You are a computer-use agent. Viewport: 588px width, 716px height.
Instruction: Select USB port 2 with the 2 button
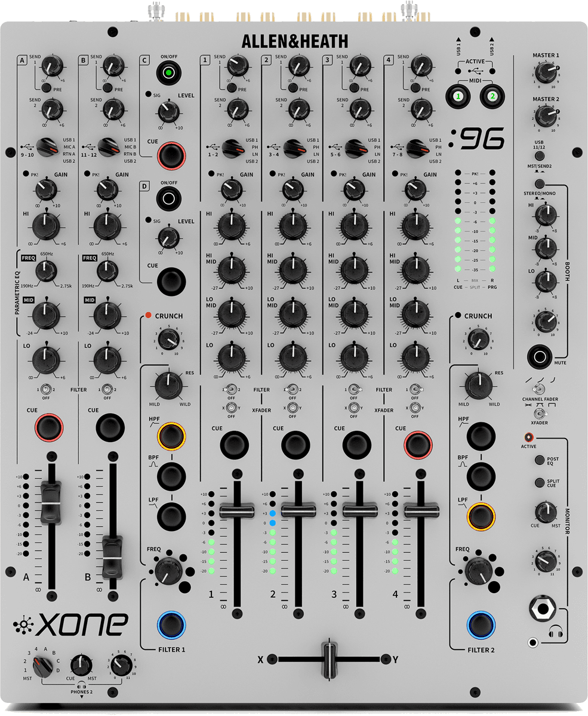[492, 95]
